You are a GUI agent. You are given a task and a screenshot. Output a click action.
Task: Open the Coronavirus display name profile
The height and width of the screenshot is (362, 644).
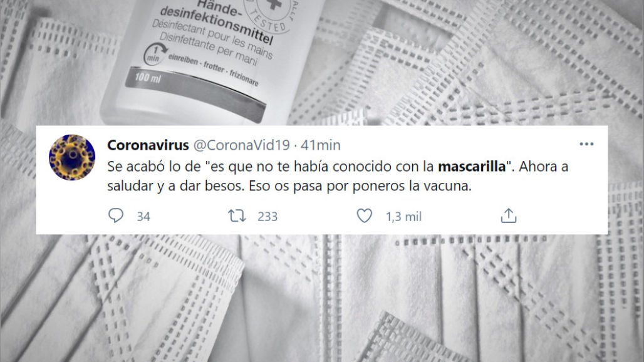(148, 145)
